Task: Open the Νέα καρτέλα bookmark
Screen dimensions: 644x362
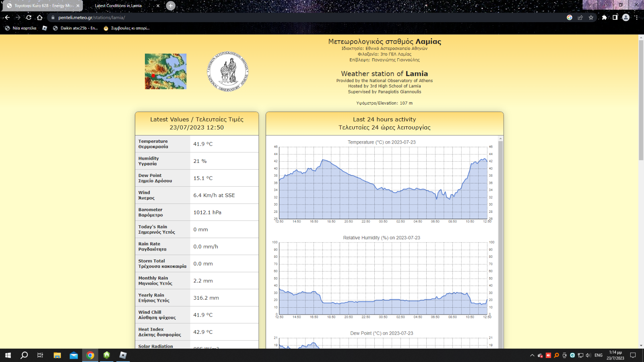Action: click(x=21, y=28)
